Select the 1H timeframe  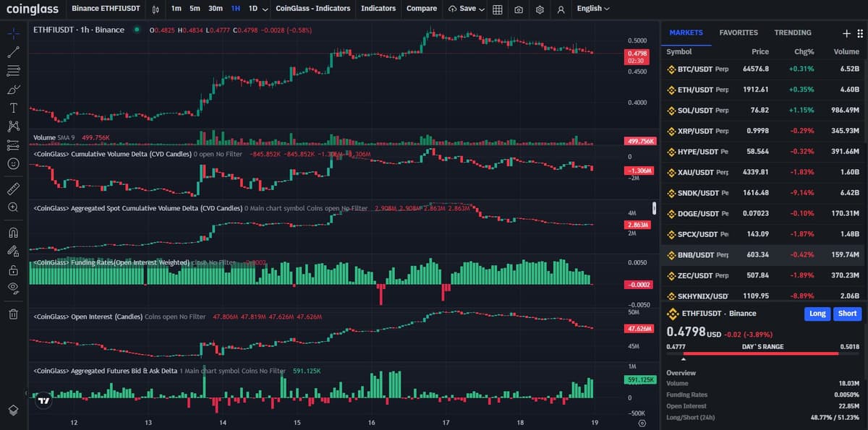[236, 9]
